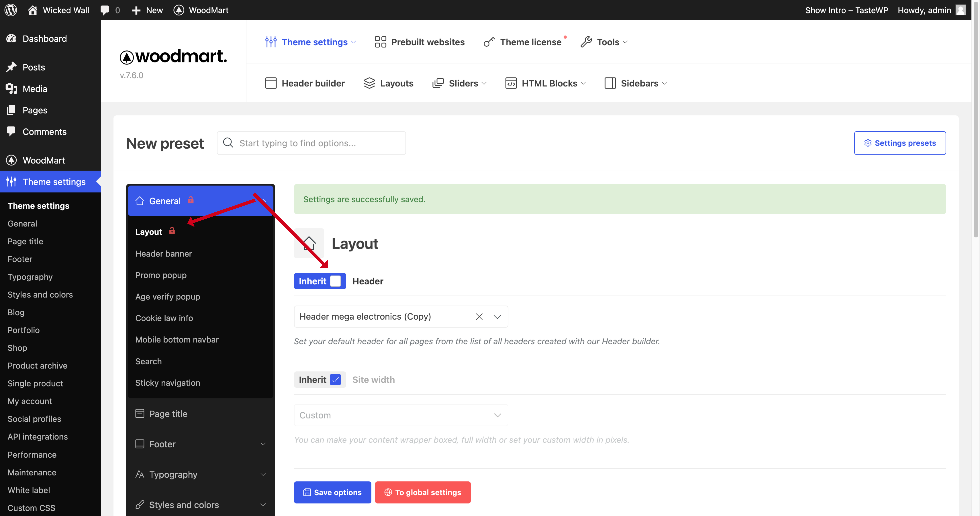The image size is (980, 516).
Task: Open Age verify popup settings
Action: point(168,297)
